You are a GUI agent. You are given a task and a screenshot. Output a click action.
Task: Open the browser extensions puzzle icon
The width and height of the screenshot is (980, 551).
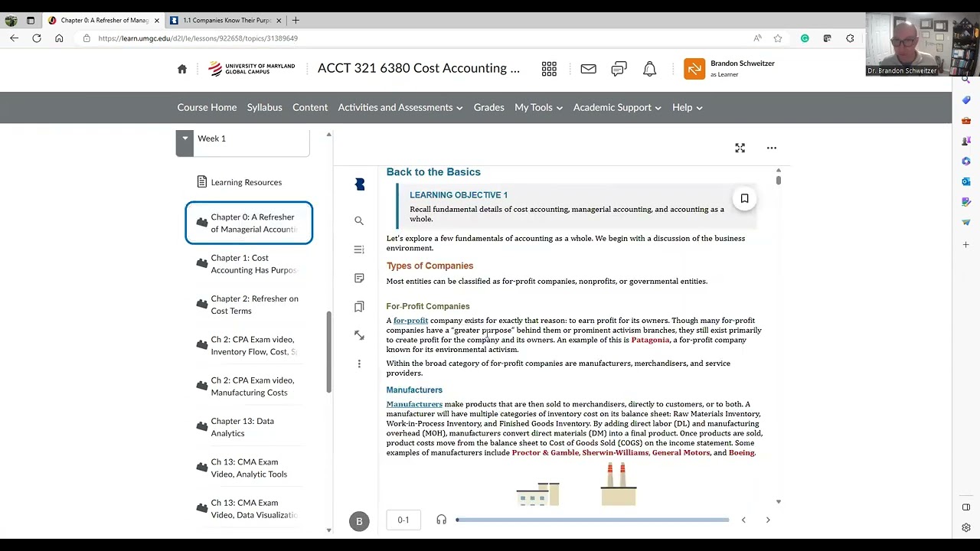click(850, 38)
